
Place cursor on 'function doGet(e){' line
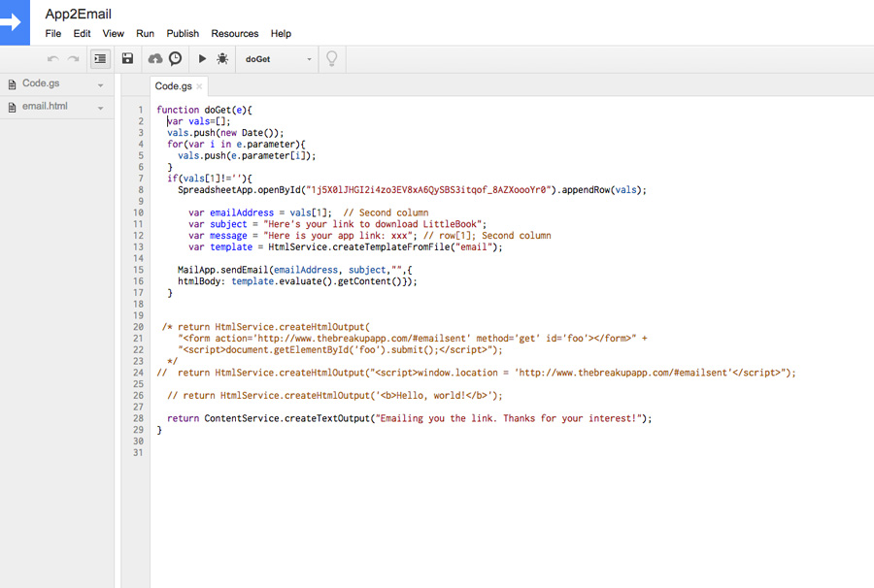204,110
